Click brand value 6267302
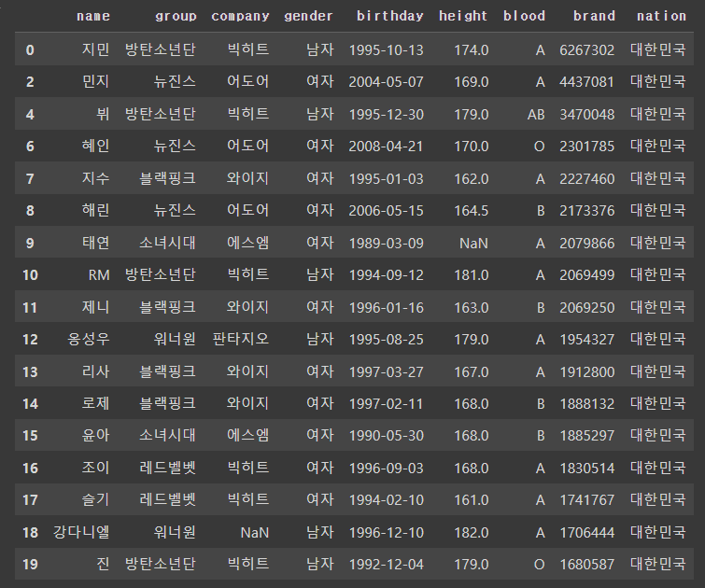 click(587, 49)
